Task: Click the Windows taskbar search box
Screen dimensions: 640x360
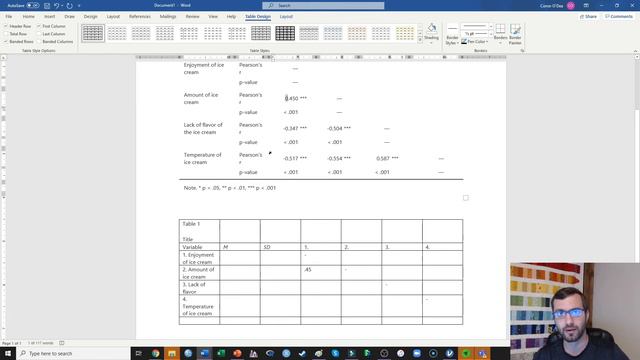Action: tap(73, 353)
